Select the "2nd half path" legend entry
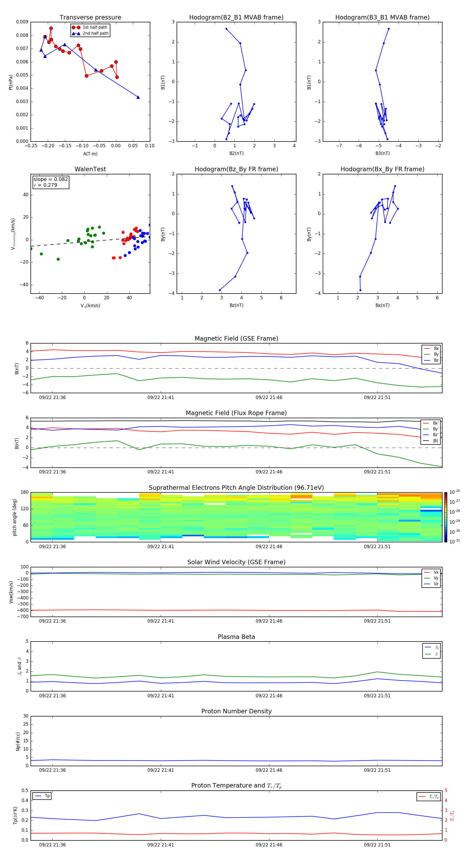The image size is (473, 868). tap(90, 33)
